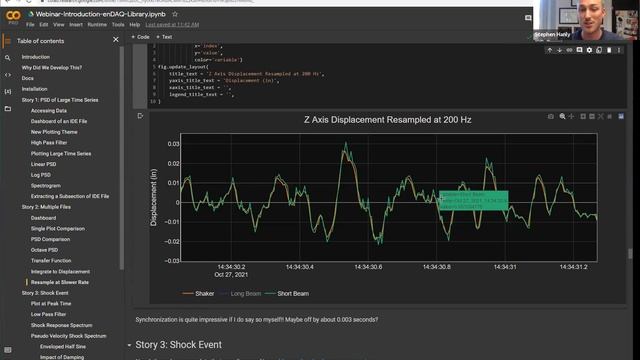Click the plot Zoom in button

(x=583, y=117)
